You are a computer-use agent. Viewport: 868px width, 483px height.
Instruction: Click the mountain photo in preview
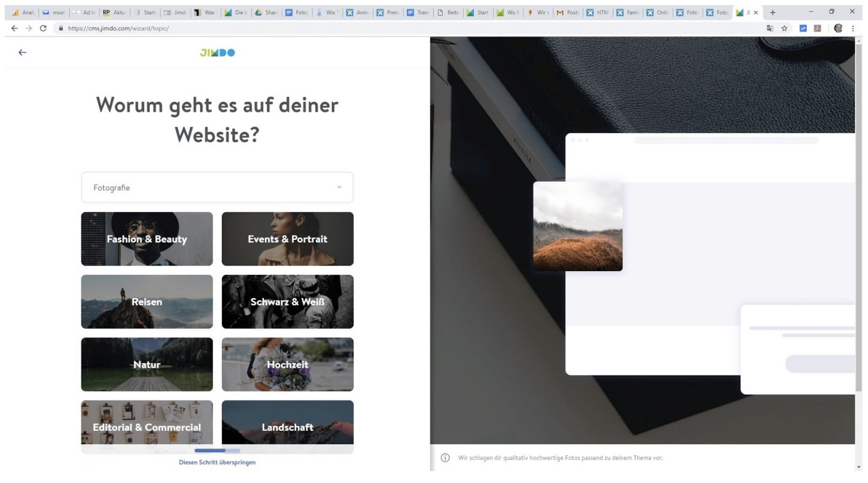point(578,226)
